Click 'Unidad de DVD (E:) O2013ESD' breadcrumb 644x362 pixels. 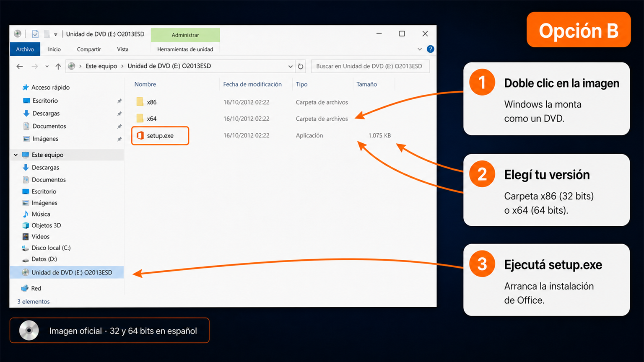(169, 66)
